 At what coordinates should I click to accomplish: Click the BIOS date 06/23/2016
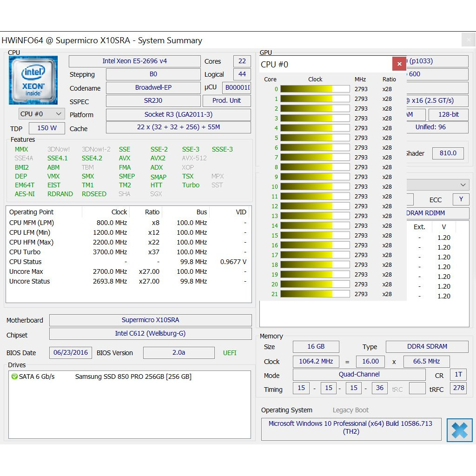pos(71,352)
